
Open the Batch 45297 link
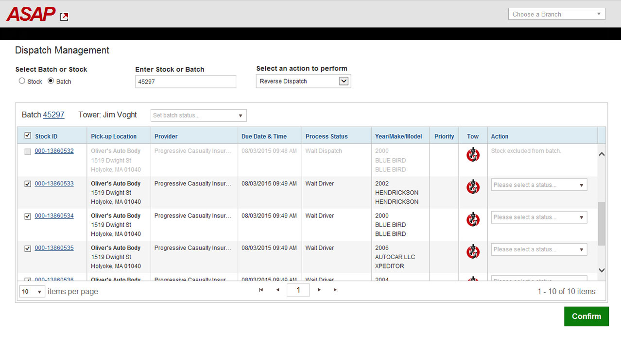53,115
